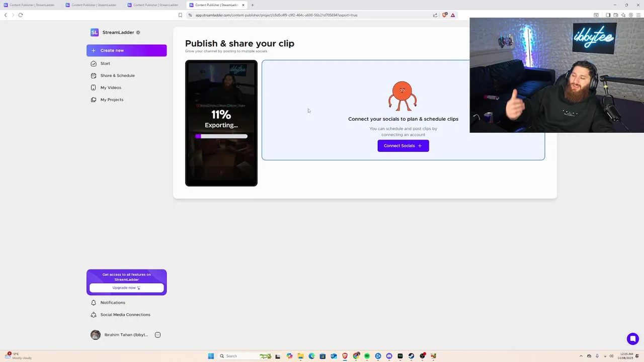
Task: Open the Start page from the sidebar
Action: click(105, 63)
